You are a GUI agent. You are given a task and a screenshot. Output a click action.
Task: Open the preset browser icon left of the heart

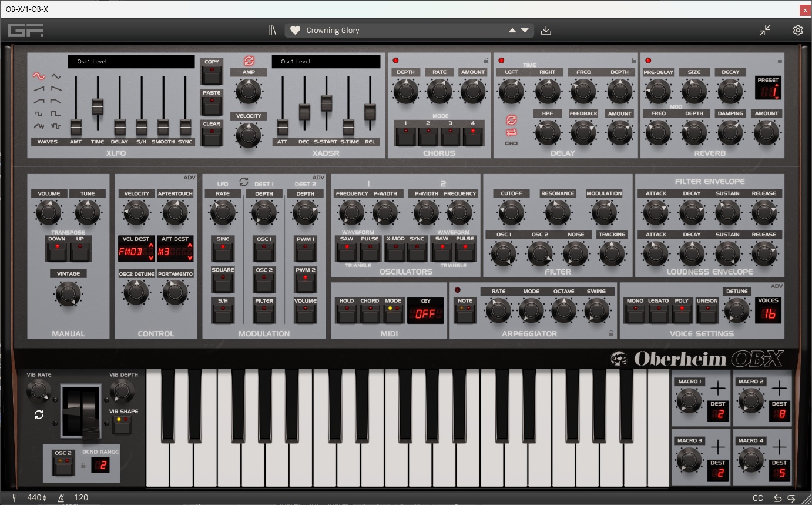(x=272, y=30)
